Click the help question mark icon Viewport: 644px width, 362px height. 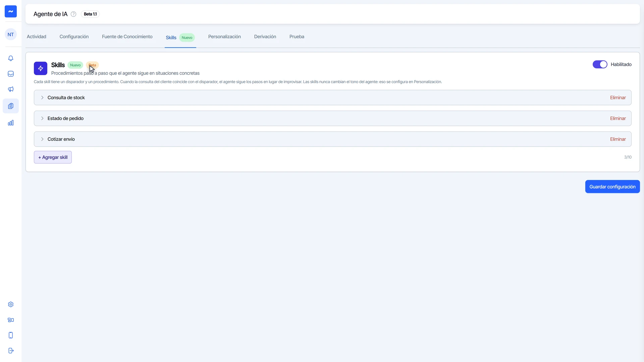coord(73,14)
